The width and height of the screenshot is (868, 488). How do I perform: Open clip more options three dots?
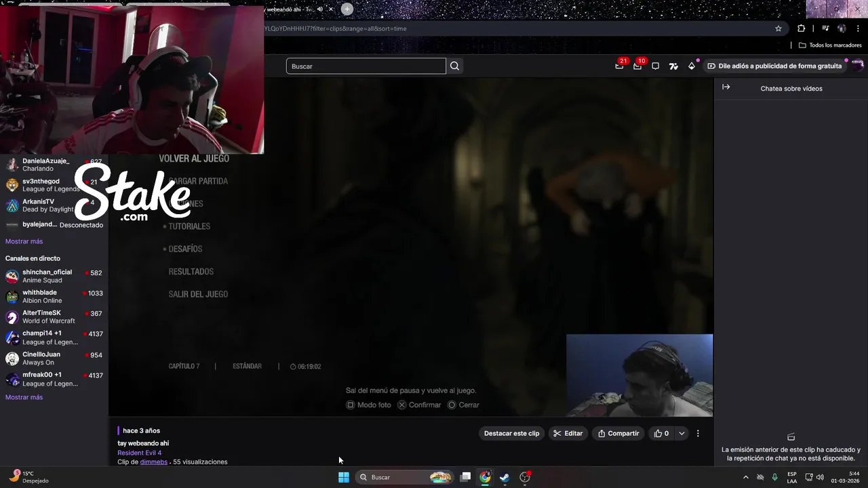698,433
